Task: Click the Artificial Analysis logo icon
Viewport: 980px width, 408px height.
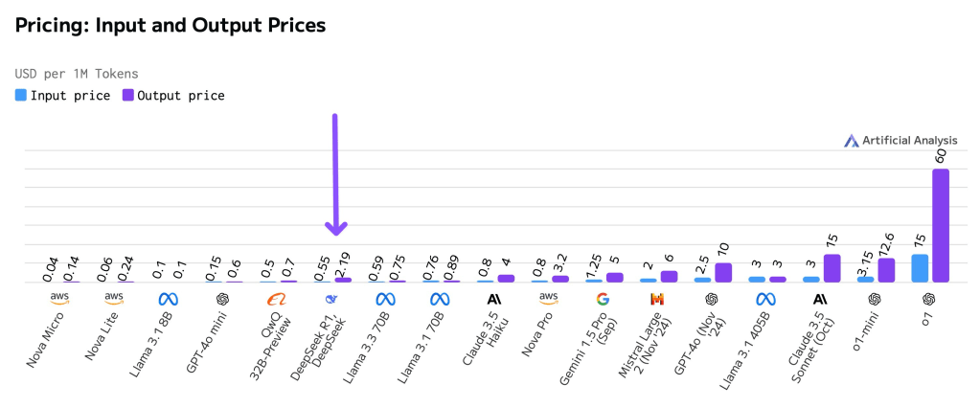Action: [x=851, y=141]
